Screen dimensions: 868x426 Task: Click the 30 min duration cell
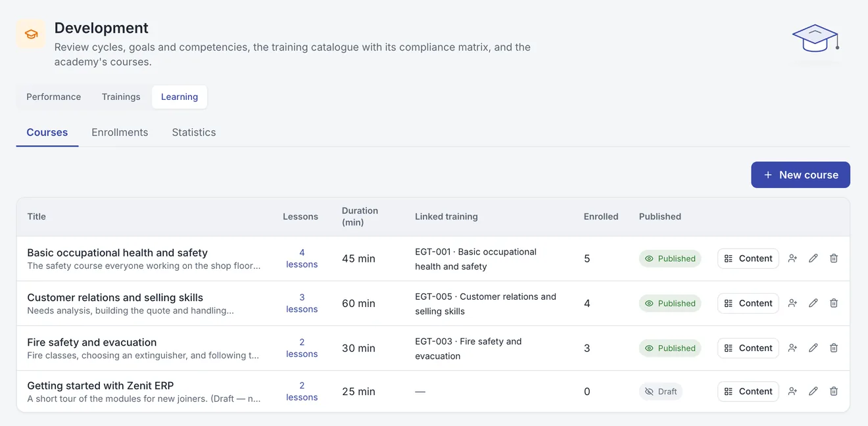358,348
